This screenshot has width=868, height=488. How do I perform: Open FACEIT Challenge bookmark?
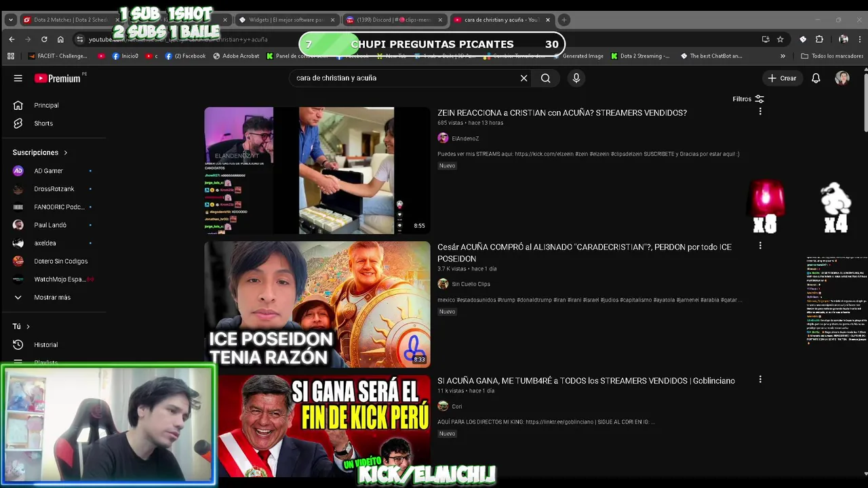[58, 56]
